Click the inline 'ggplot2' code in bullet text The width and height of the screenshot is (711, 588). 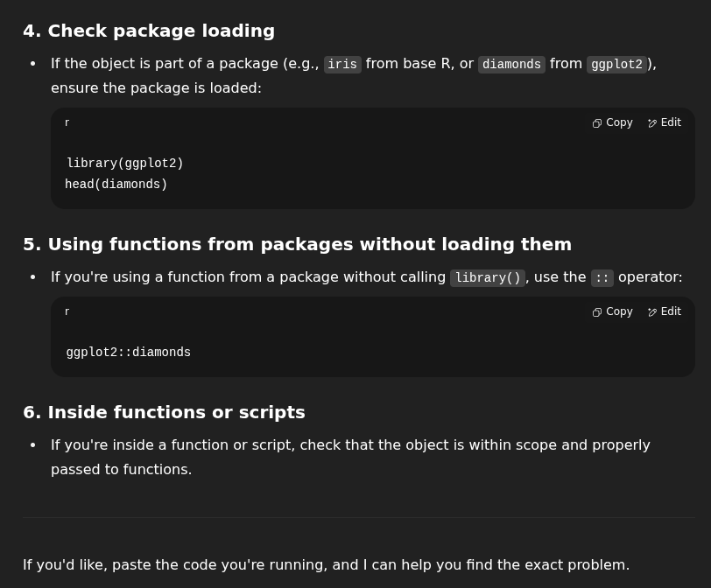tap(616, 65)
